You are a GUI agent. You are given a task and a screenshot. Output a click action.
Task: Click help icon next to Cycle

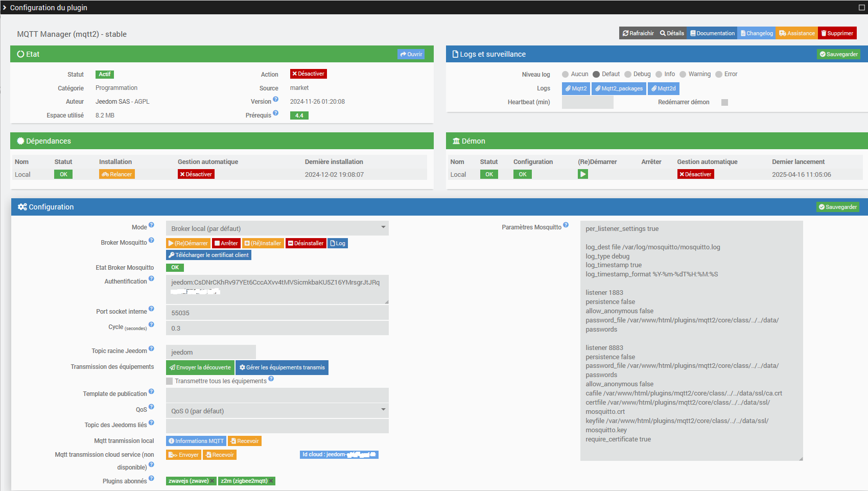point(151,324)
